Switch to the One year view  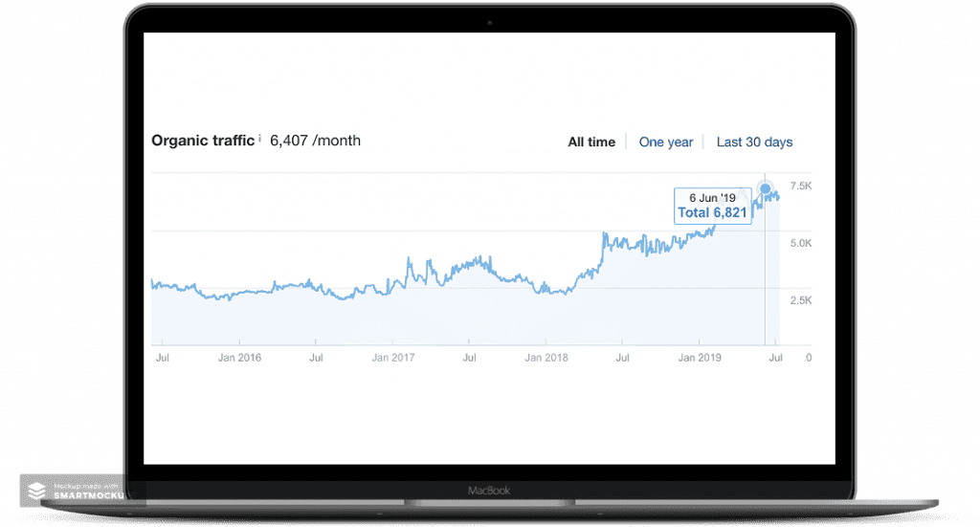(666, 143)
